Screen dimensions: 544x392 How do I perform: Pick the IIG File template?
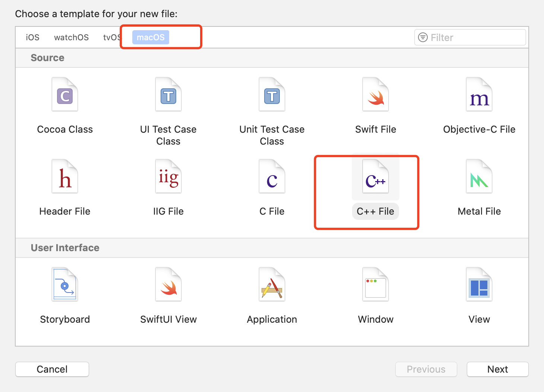click(x=168, y=177)
